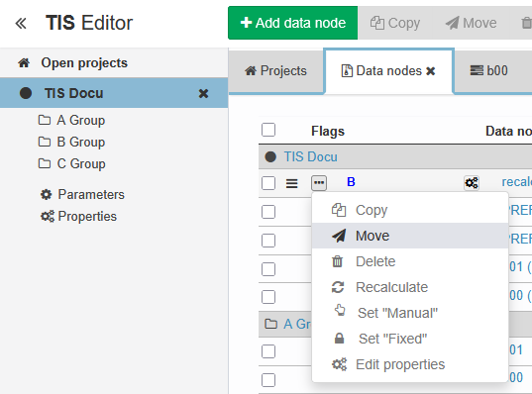Click the Add data node button
The image size is (532, 394).
pyautogui.click(x=293, y=23)
